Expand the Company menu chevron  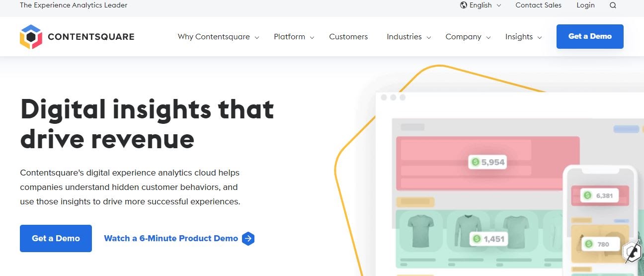pyautogui.click(x=488, y=37)
